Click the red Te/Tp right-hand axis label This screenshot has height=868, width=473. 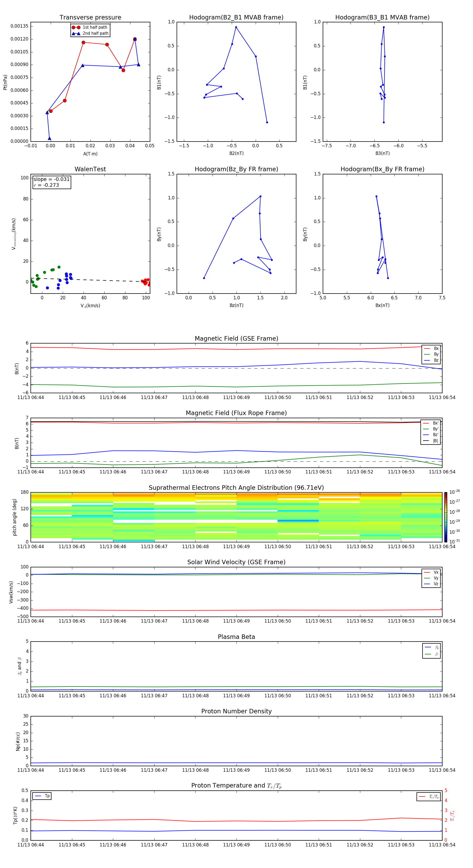click(452, 815)
